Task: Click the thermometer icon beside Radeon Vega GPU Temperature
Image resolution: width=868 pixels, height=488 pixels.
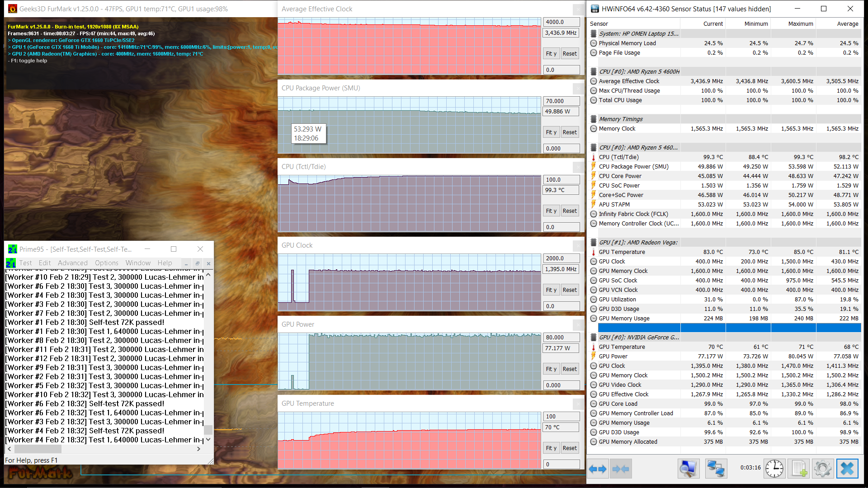Action: click(x=594, y=252)
